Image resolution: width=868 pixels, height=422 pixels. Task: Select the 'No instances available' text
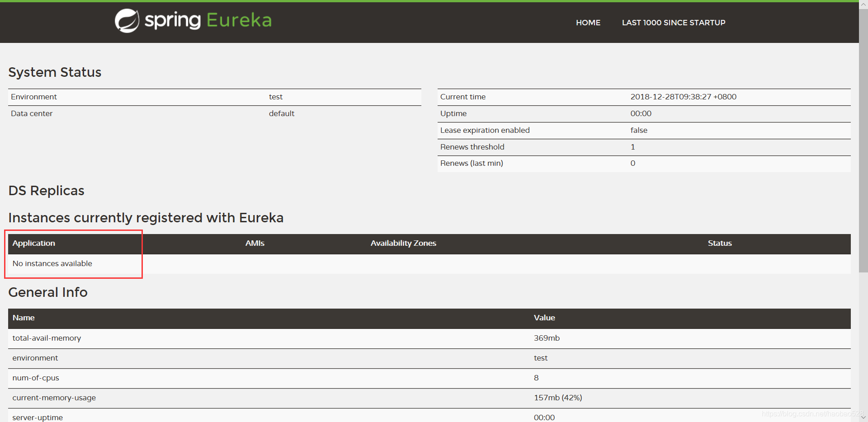point(52,263)
